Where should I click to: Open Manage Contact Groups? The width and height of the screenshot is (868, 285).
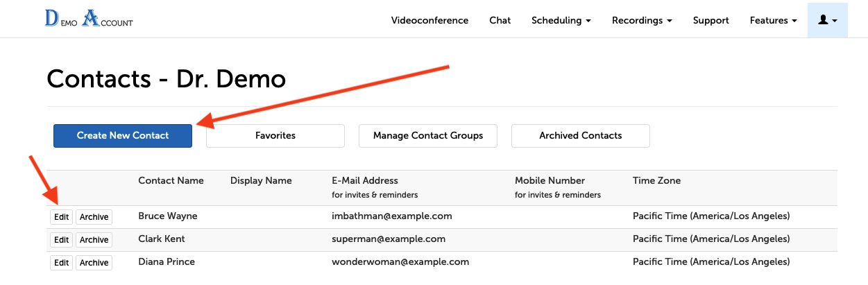click(427, 135)
